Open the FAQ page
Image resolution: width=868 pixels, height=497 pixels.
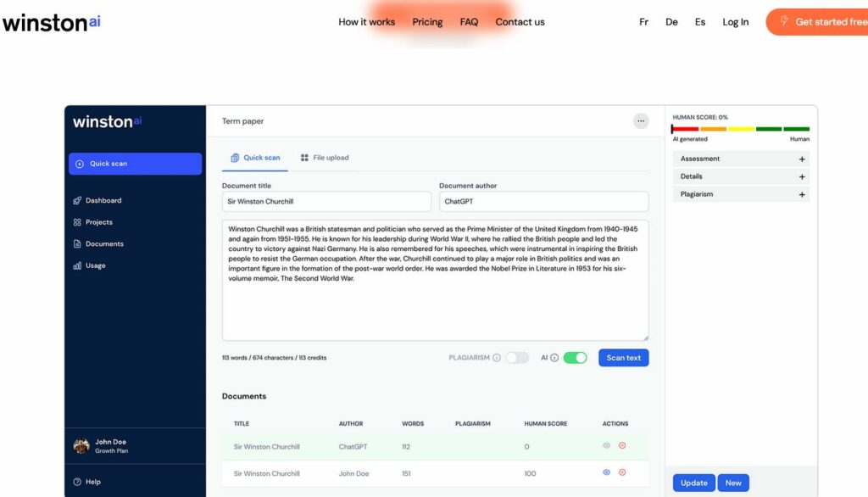(469, 22)
